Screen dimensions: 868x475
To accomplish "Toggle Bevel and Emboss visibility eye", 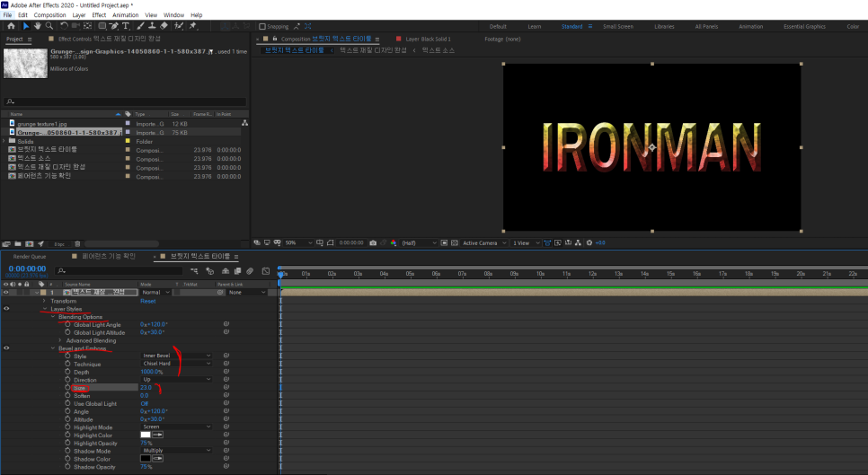I will pos(6,347).
